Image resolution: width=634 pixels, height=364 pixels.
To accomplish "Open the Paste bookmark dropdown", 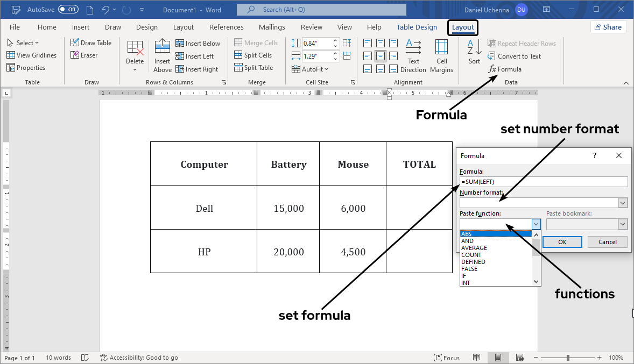I will (x=623, y=224).
